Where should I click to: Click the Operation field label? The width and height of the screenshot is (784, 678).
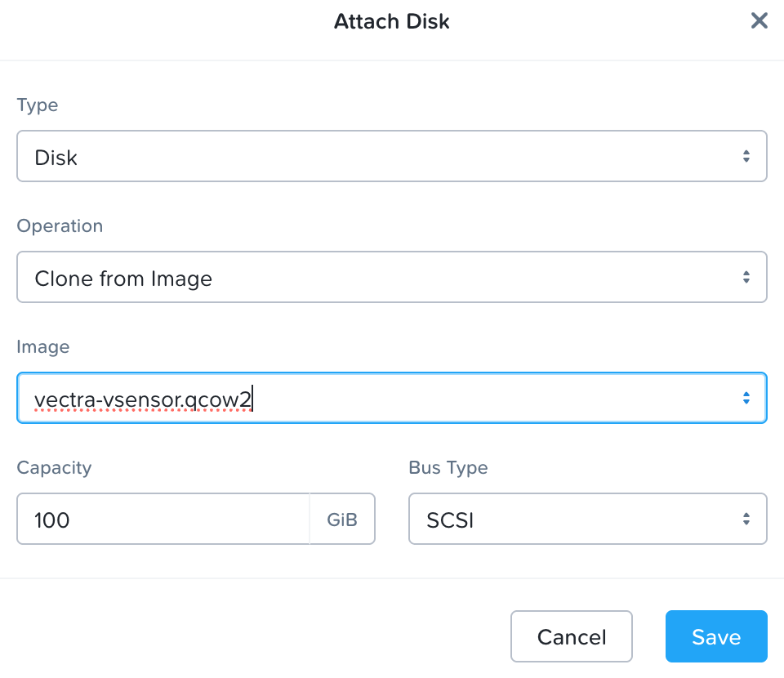(60, 226)
